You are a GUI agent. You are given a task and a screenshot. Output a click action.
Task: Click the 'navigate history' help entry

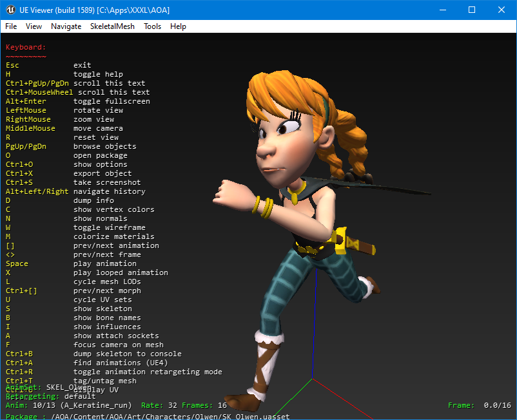(109, 191)
